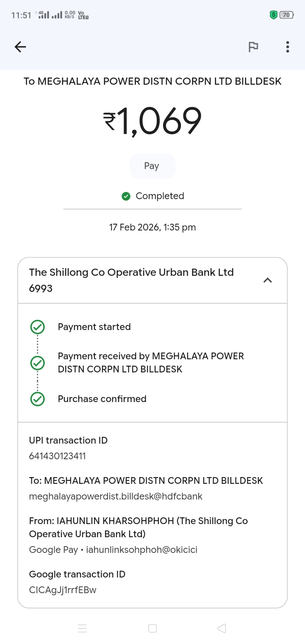Tap the green shield battery saver icon
This screenshot has width=305, height=644.
[273, 15]
